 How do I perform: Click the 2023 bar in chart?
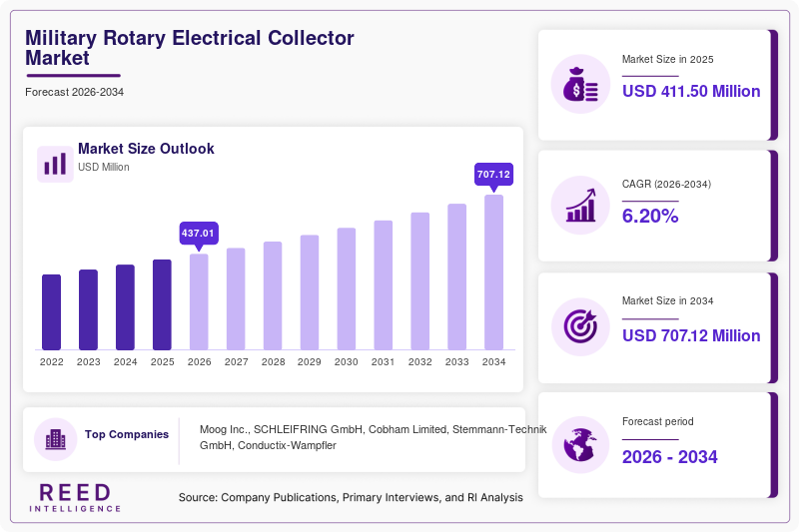tap(88, 309)
